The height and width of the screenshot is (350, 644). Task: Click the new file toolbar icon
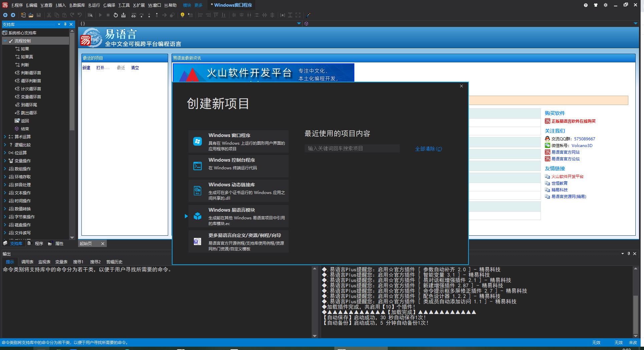(x=23, y=15)
